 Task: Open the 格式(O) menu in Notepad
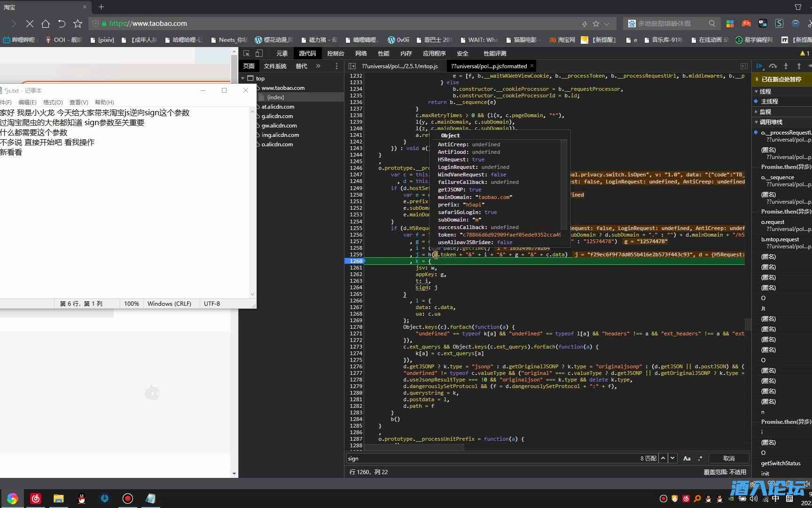coord(53,102)
